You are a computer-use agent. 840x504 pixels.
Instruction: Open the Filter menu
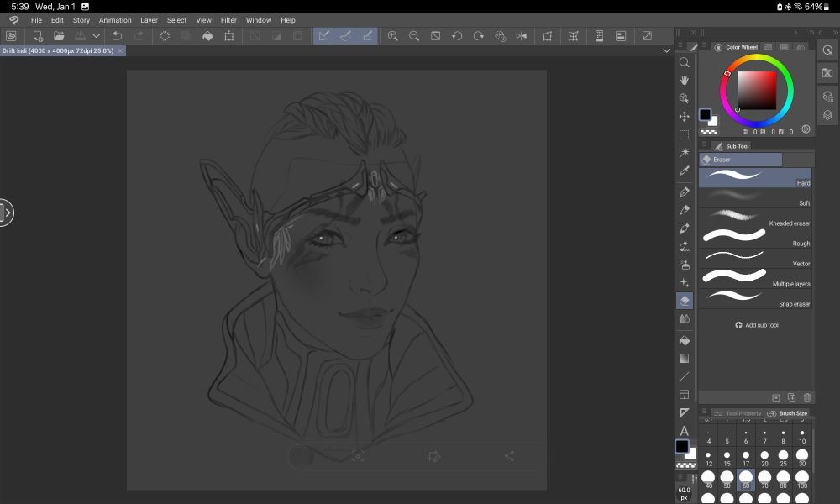click(x=228, y=20)
